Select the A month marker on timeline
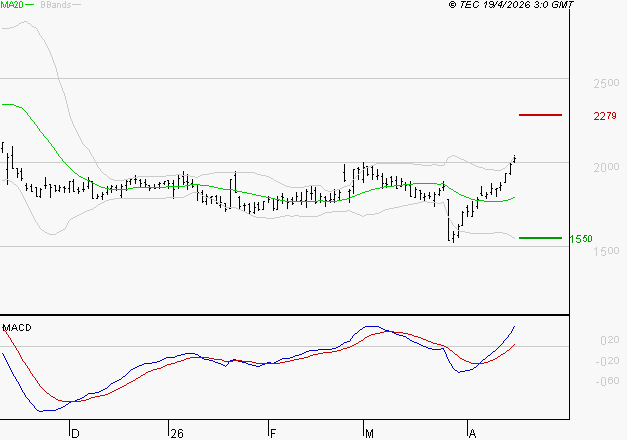This screenshot has height=440, width=627. 472,433
